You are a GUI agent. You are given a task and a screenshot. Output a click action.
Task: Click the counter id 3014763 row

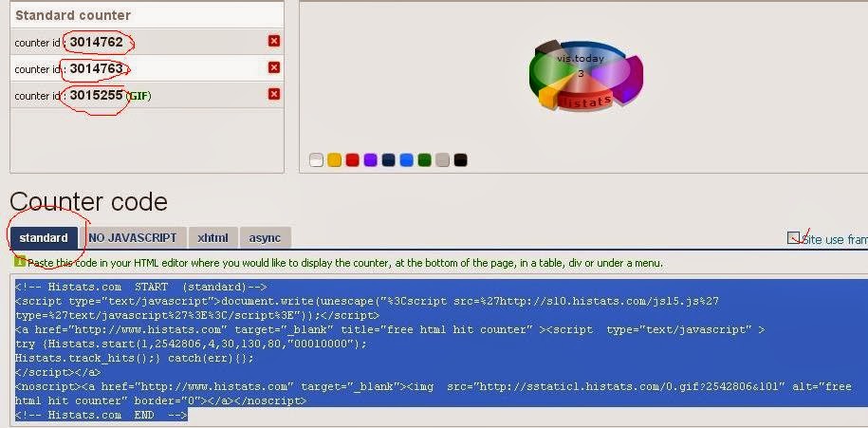[x=147, y=68]
